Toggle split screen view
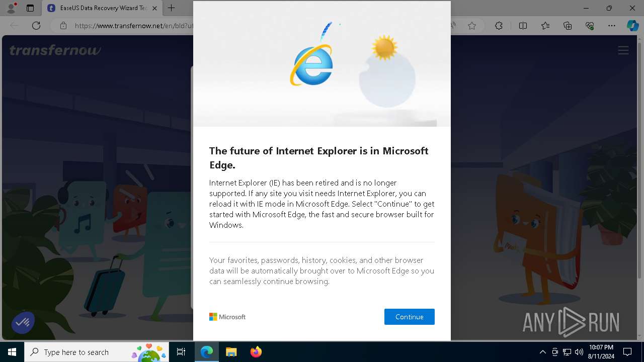 click(x=523, y=26)
